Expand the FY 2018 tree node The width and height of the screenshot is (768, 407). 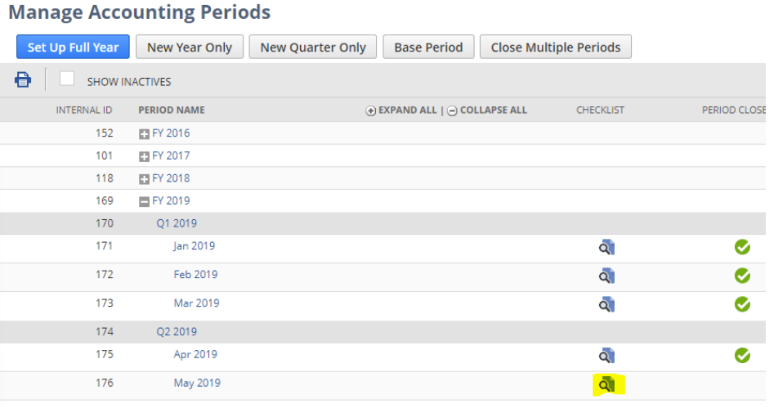(144, 179)
